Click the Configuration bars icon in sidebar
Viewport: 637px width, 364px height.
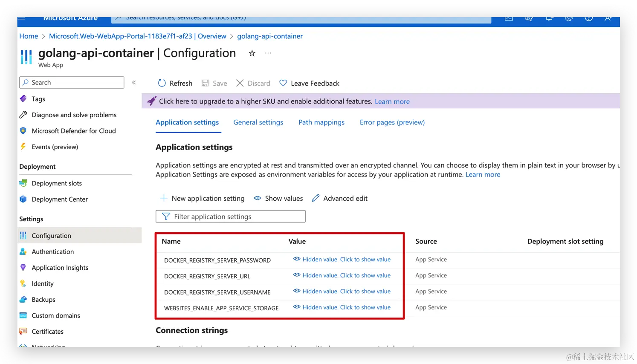(23, 235)
